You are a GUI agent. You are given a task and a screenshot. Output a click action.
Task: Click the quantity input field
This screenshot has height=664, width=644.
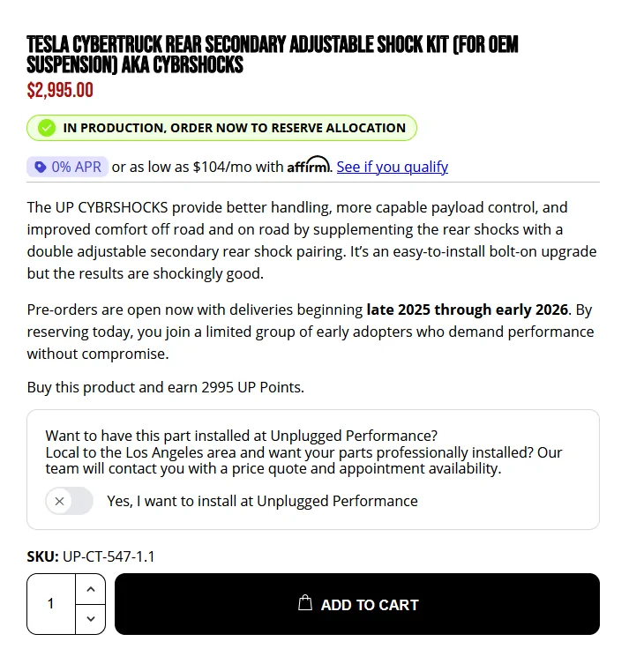point(51,604)
